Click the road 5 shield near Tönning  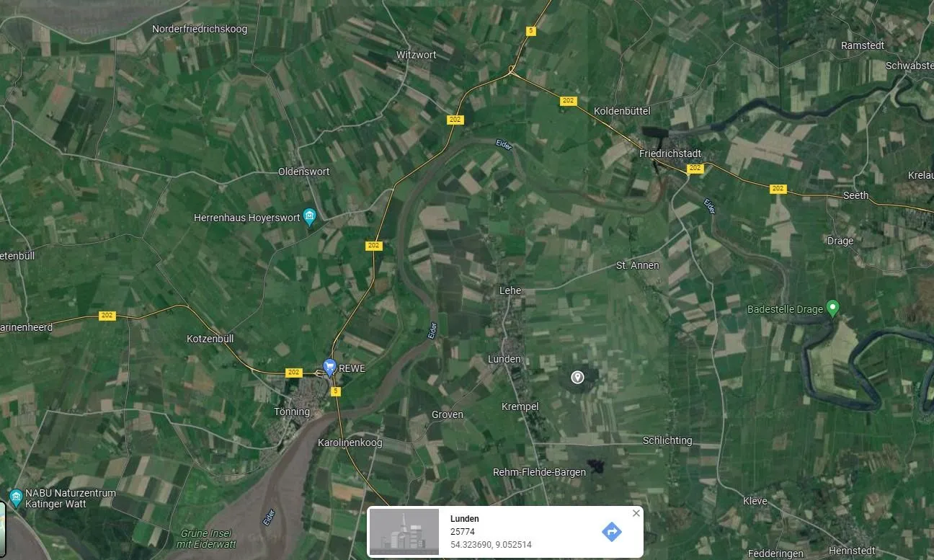coord(335,392)
